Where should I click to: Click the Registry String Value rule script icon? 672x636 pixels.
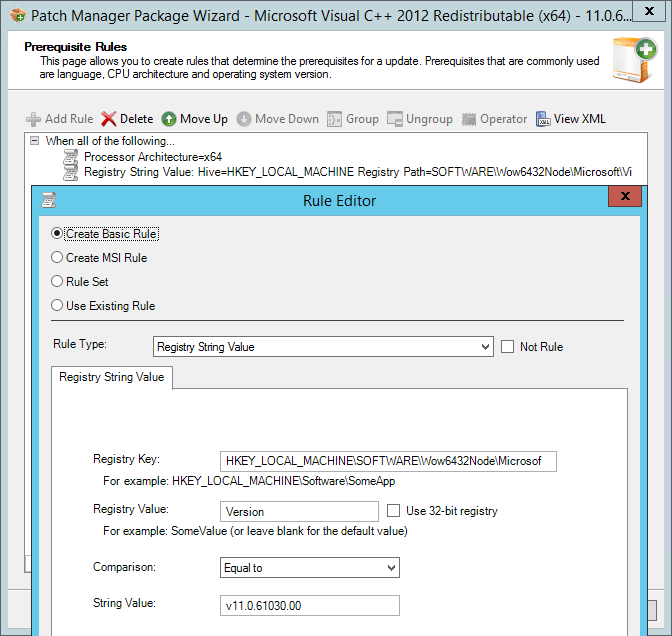coord(71,172)
